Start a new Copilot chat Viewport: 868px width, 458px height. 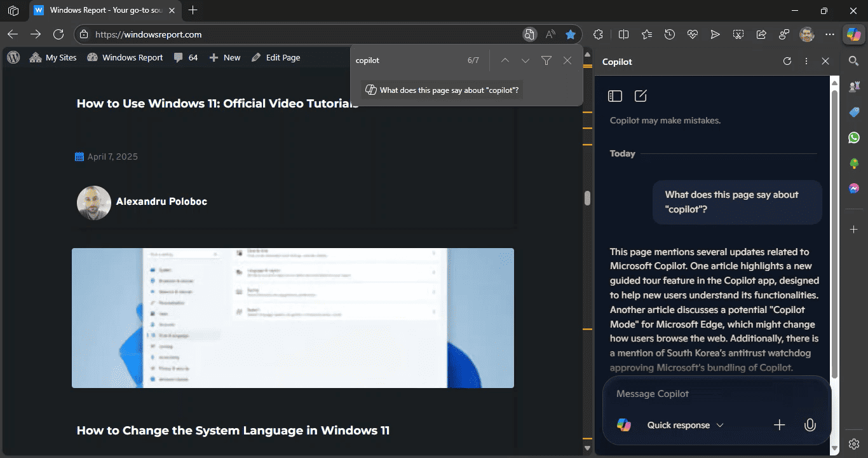click(641, 96)
